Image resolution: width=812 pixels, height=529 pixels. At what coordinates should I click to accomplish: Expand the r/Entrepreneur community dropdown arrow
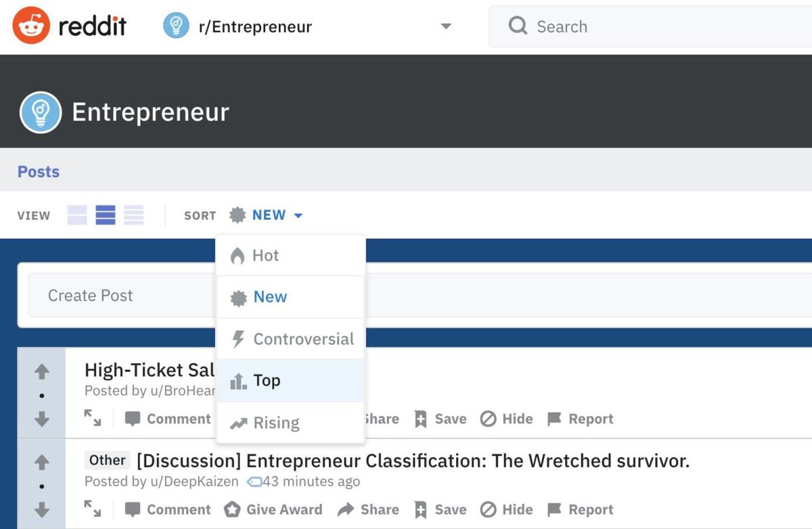click(x=445, y=27)
